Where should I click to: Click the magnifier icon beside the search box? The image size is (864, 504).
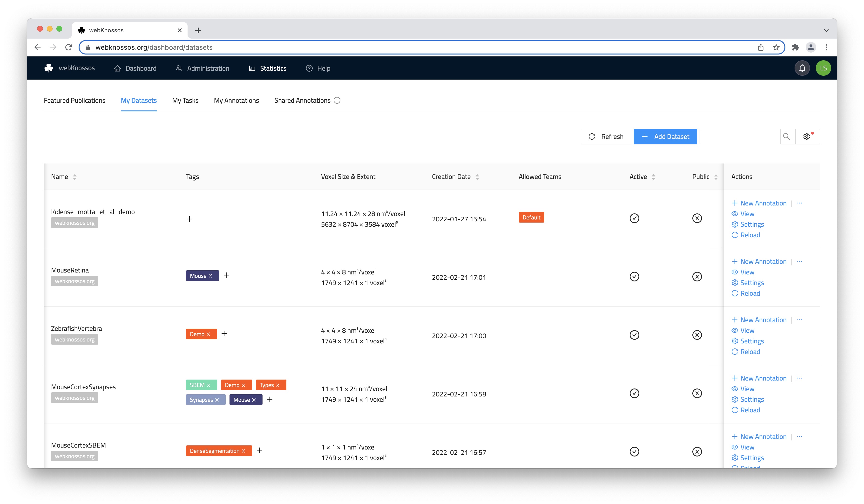787,136
